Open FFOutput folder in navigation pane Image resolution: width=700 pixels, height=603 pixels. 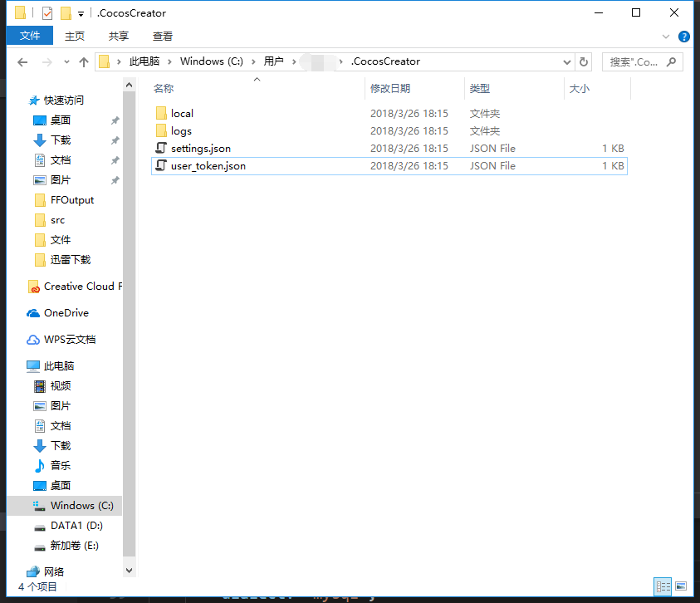(x=72, y=200)
